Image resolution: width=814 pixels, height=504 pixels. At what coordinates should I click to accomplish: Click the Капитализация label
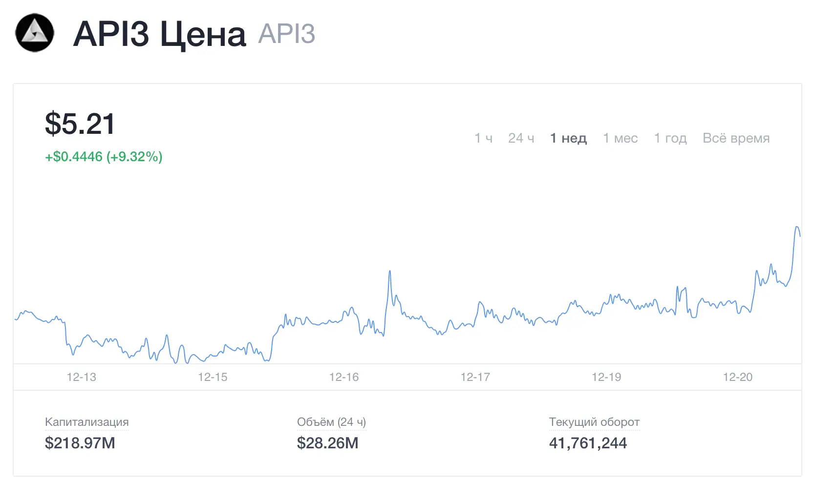[87, 422]
